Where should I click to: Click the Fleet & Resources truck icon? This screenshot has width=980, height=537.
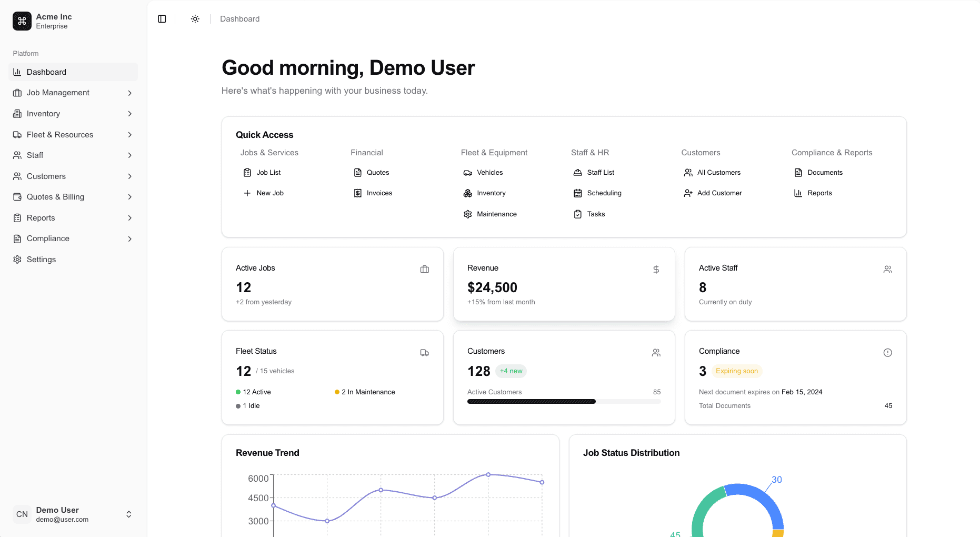tap(17, 135)
